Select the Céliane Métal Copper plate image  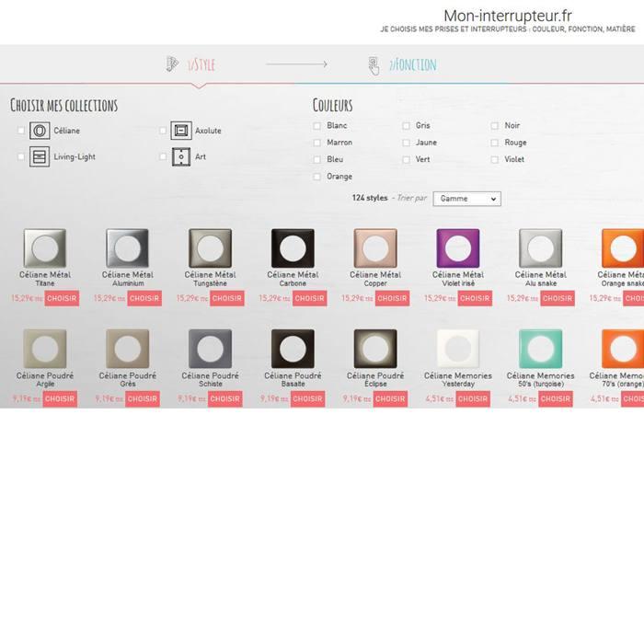[x=375, y=248]
